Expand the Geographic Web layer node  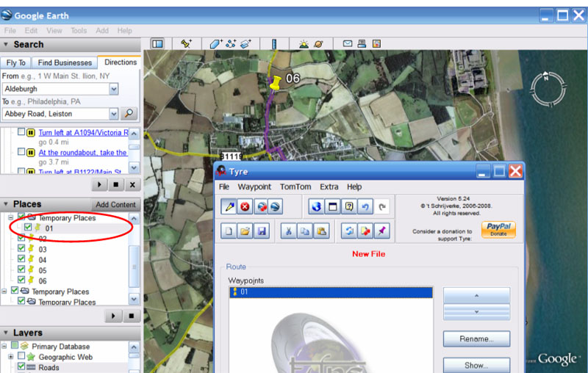point(11,357)
